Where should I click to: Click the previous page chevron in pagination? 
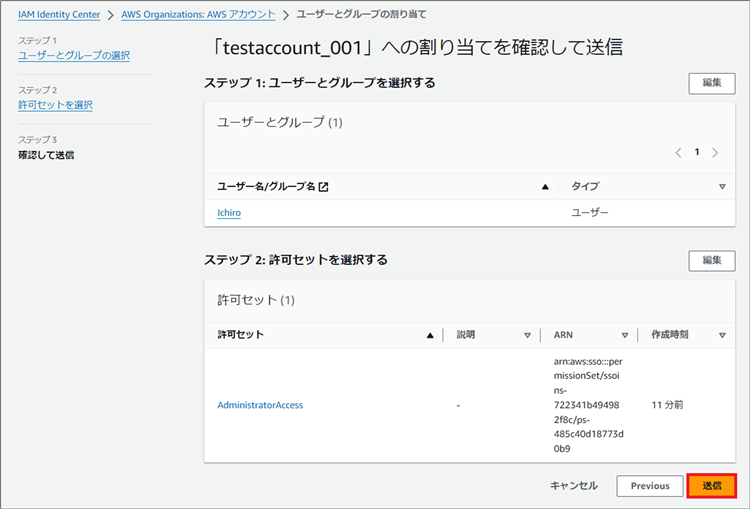(679, 153)
